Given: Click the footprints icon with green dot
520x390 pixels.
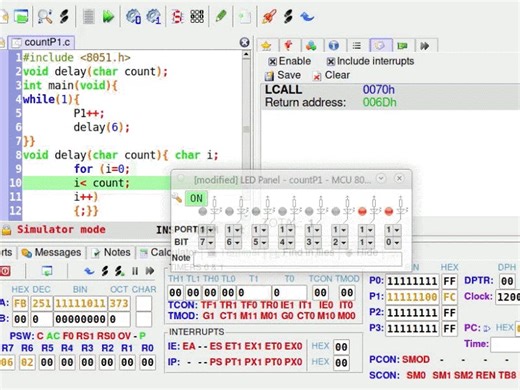Looking at the screenshot, I should pyautogui.click(x=119, y=271).
